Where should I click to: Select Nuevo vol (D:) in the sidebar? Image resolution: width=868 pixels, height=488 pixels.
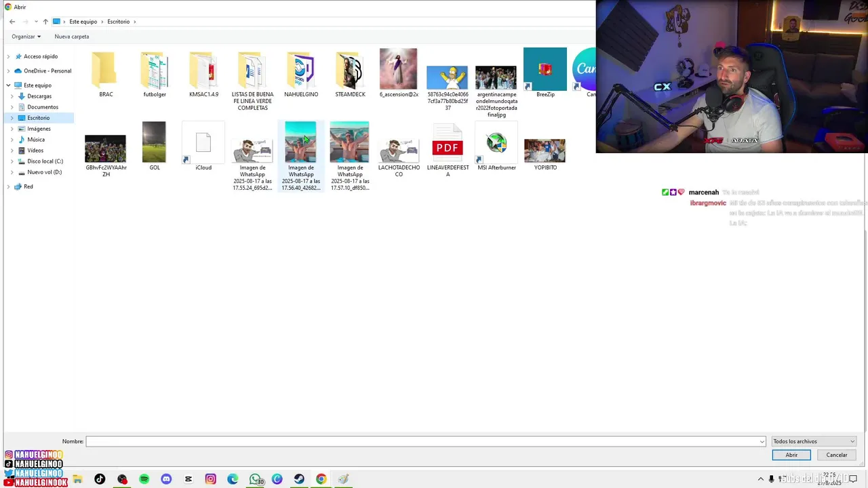click(44, 172)
